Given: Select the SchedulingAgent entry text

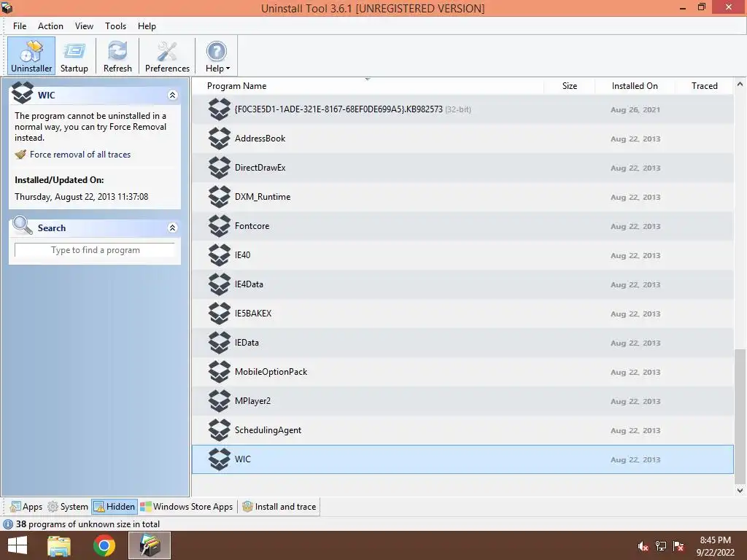Looking at the screenshot, I should coord(268,430).
